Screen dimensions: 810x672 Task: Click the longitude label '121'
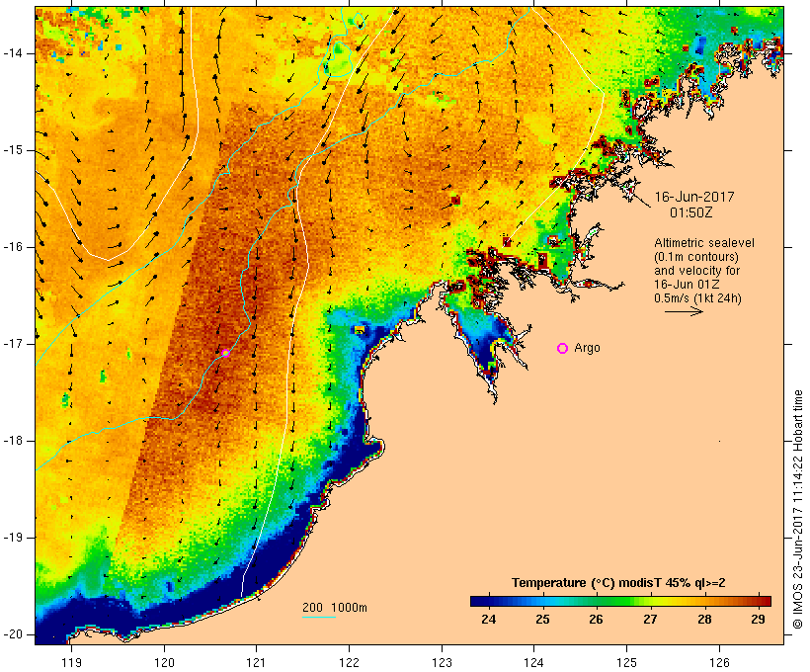256,662
